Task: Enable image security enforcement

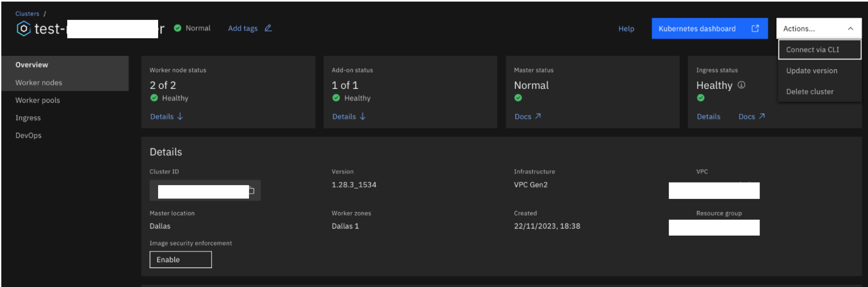Action: [180, 260]
